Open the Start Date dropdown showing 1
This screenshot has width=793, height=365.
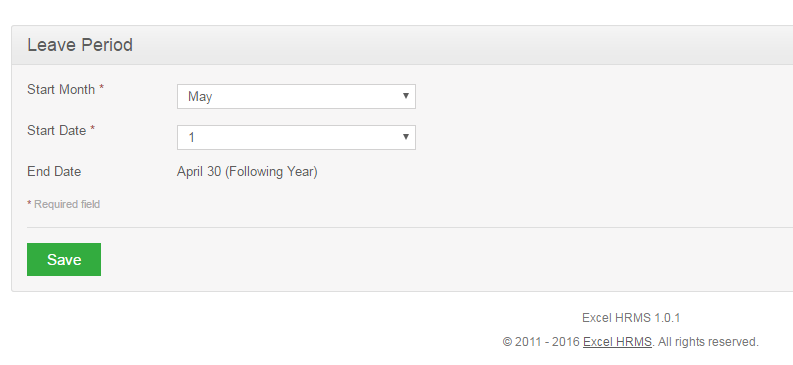[x=296, y=138]
